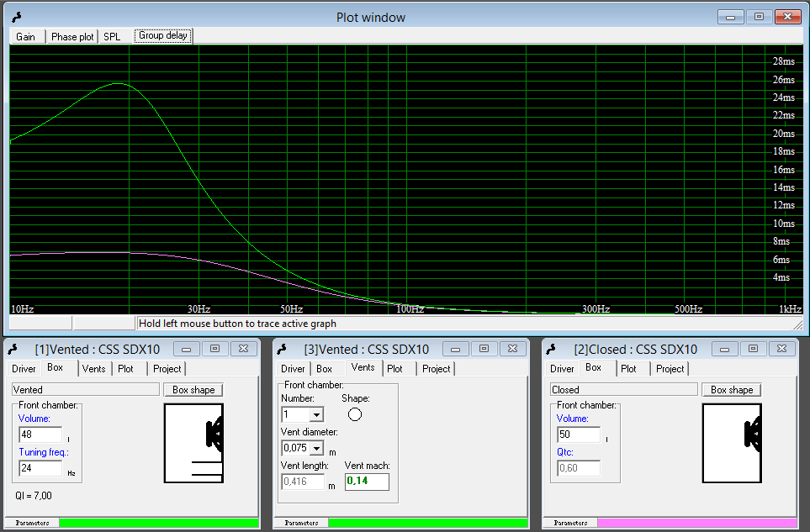
Task: Open the vent Number dropdown
Action: pyautogui.click(x=316, y=414)
